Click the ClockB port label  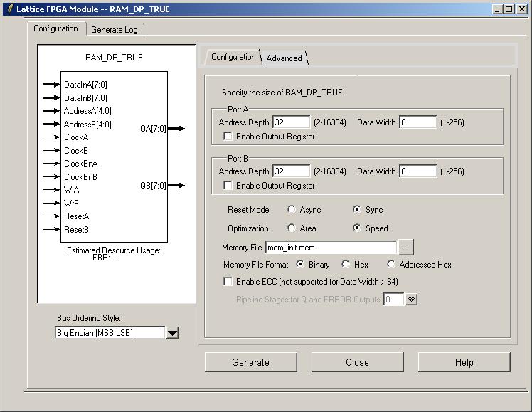click(x=76, y=151)
